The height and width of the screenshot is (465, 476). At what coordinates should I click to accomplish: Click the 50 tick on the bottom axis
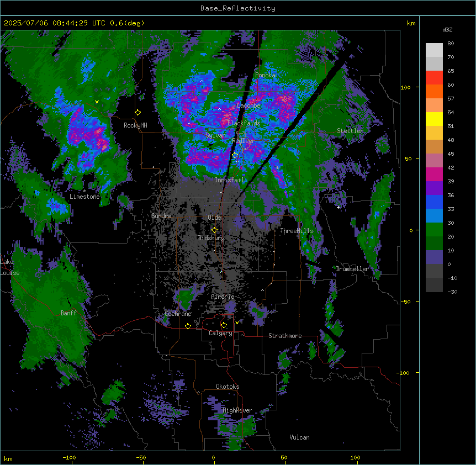tap(284, 457)
